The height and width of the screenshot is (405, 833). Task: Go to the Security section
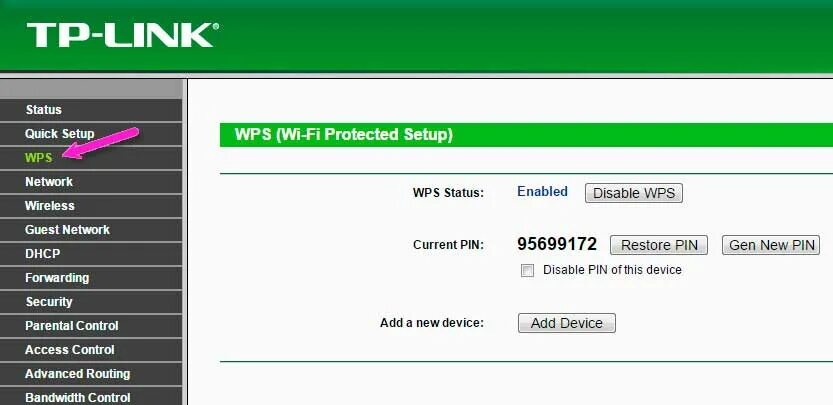point(91,302)
